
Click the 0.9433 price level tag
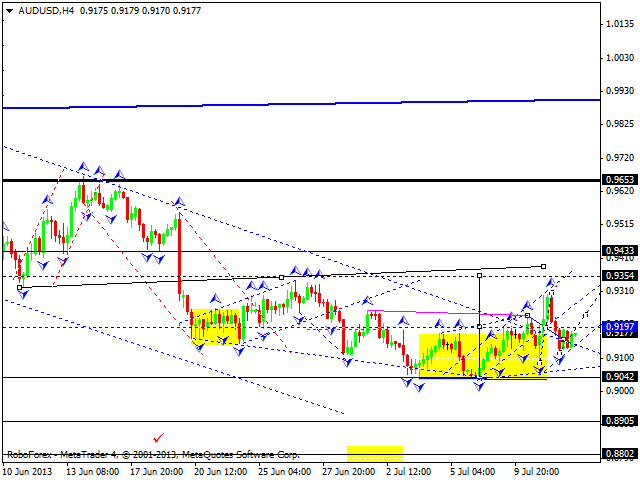pos(620,251)
